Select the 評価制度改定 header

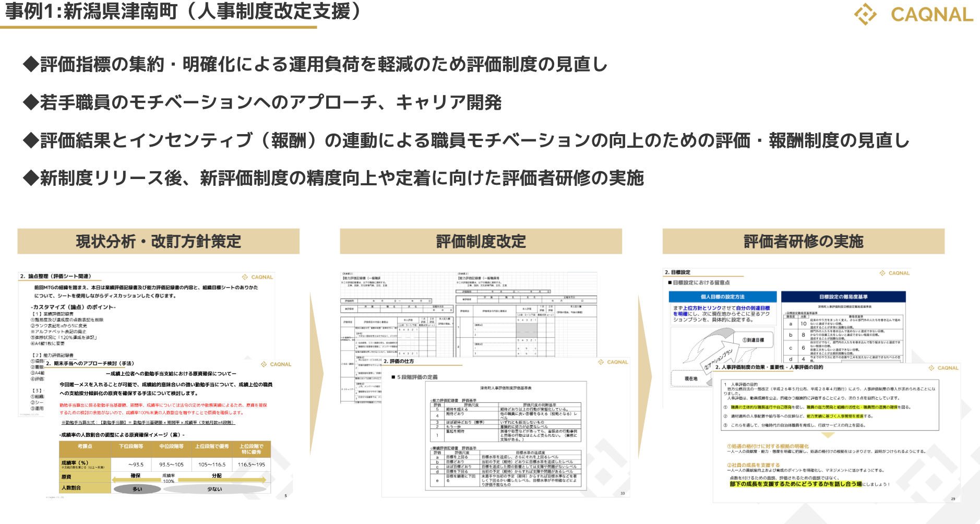click(481, 242)
